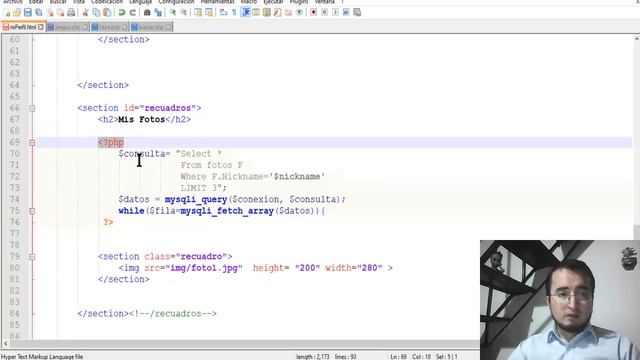Toggle the highlighted indent guide button

pos(246,12)
